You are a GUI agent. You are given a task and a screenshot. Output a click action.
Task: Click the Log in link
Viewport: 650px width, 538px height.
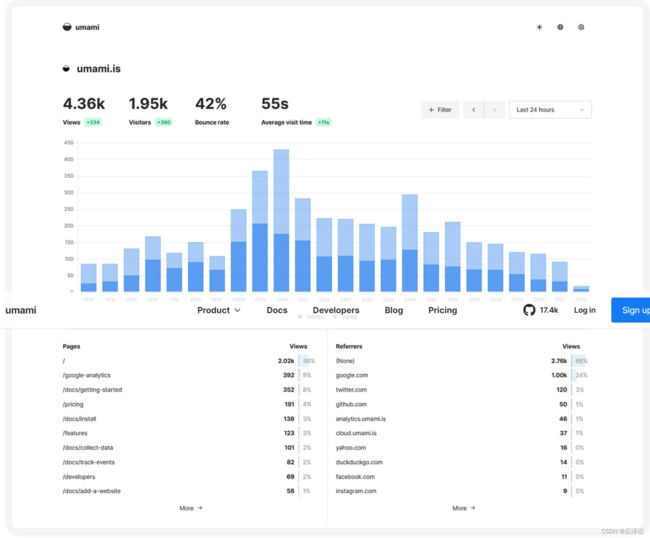[x=585, y=310]
